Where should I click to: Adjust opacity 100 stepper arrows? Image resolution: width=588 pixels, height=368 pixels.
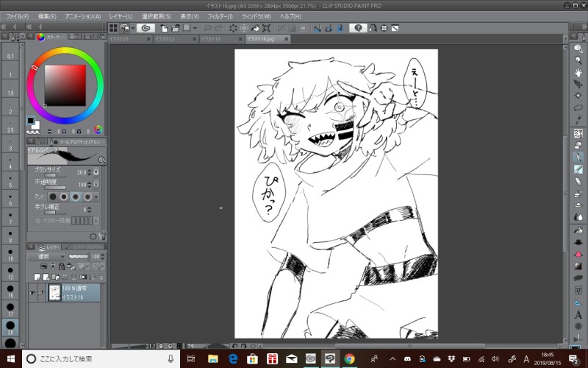[x=89, y=185]
